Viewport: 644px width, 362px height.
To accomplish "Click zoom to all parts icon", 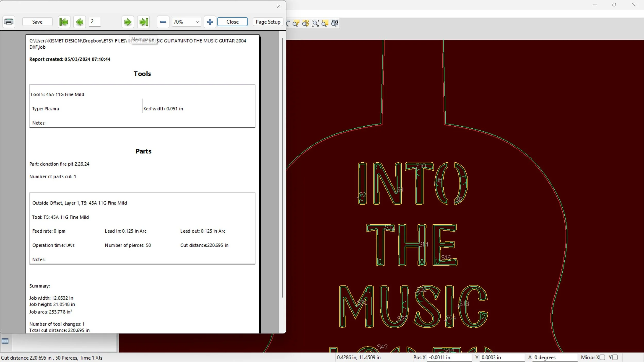I will point(306,23).
